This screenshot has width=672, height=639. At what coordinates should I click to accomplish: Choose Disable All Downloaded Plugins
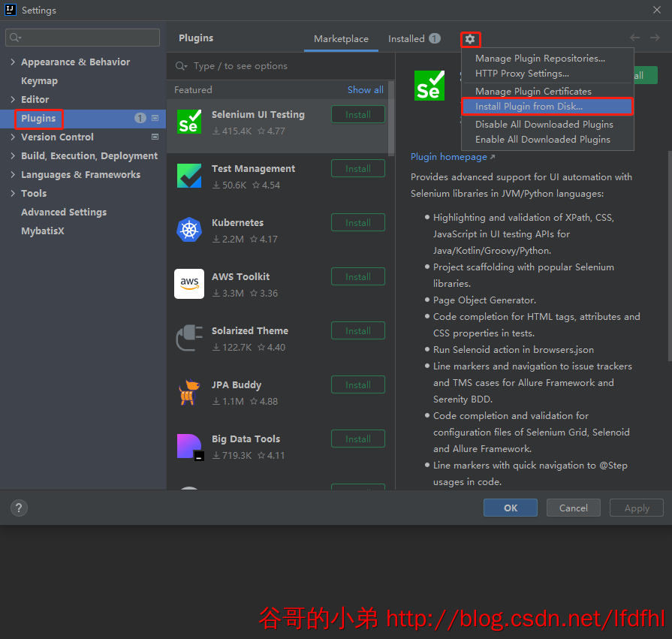tap(547, 125)
